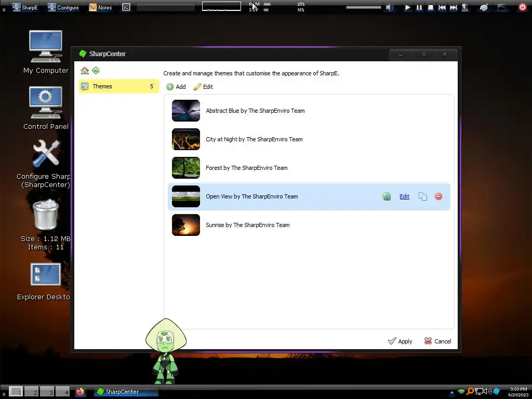532x399 pixels.
Task: Click the clock showing 3:33 PM
Action: pos(518,392)
